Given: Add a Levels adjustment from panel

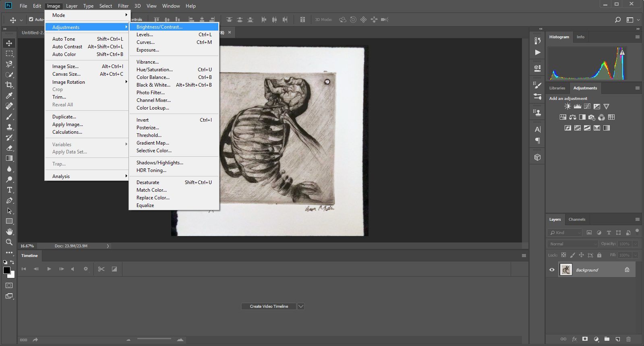Looking at the screenshot, I should (x=577, y=106).
